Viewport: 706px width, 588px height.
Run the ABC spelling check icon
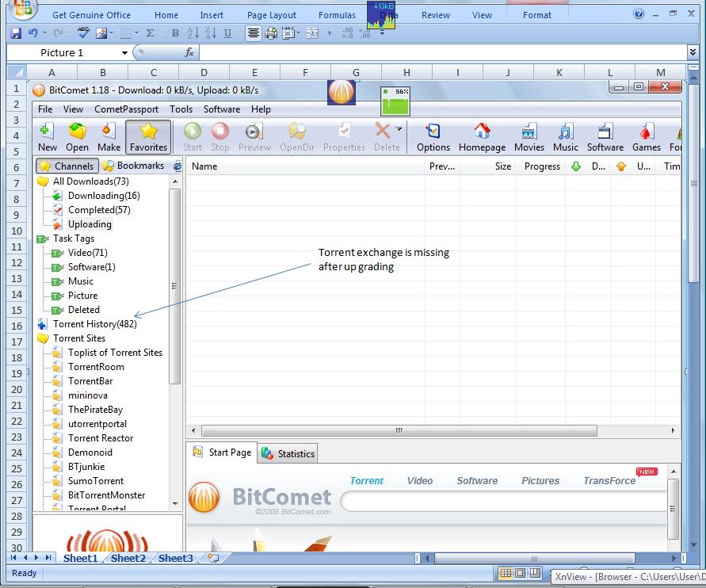tap(83, 32)
